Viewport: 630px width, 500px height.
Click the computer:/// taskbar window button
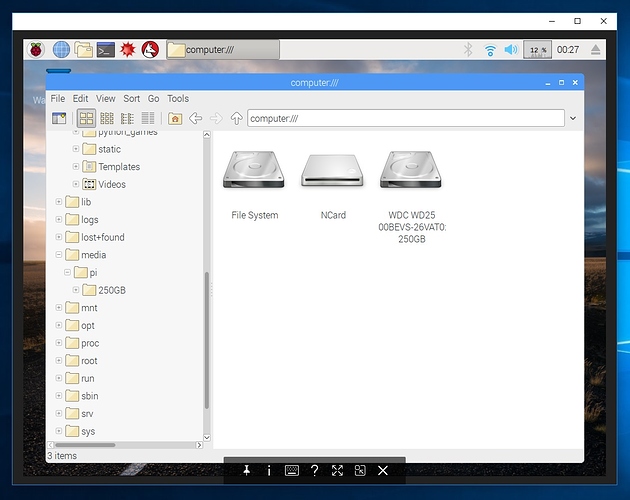(x=223, y=50)
